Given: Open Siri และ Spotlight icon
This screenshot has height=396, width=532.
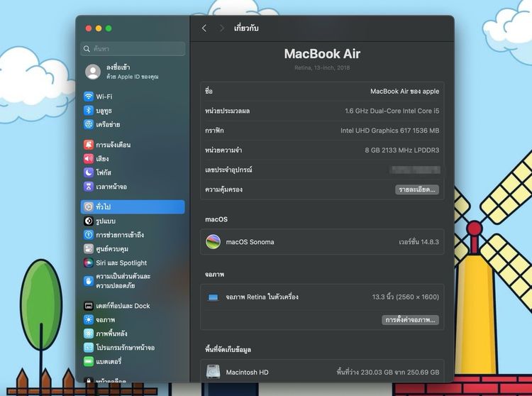Looking at the screenshot, I should tap(89, 263).
